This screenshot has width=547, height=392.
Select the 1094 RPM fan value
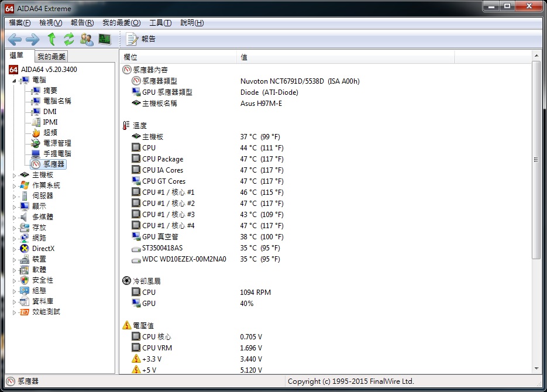255,293
